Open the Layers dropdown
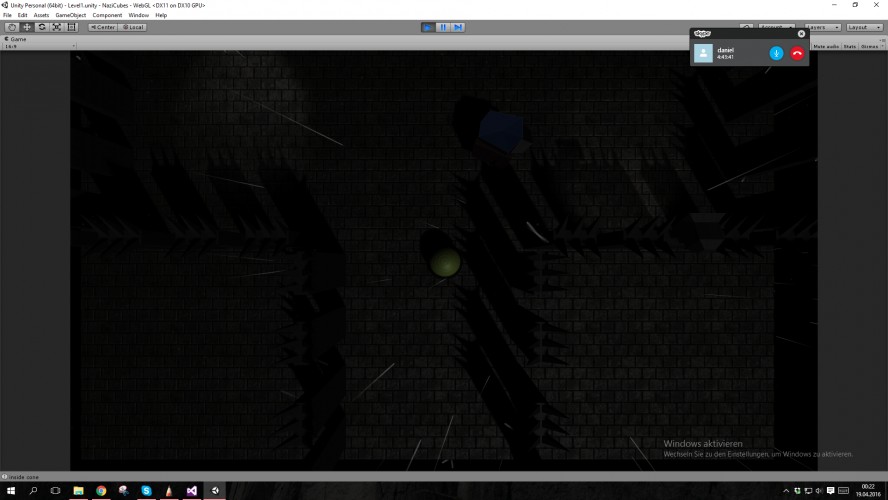This screenshot has width=888, height=500. click(822, 27)
